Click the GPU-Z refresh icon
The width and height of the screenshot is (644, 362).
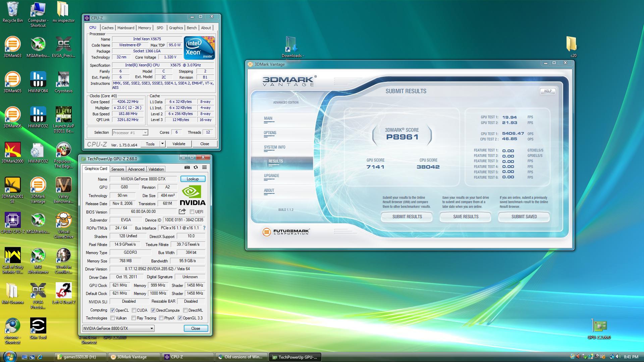pos(196,167)
